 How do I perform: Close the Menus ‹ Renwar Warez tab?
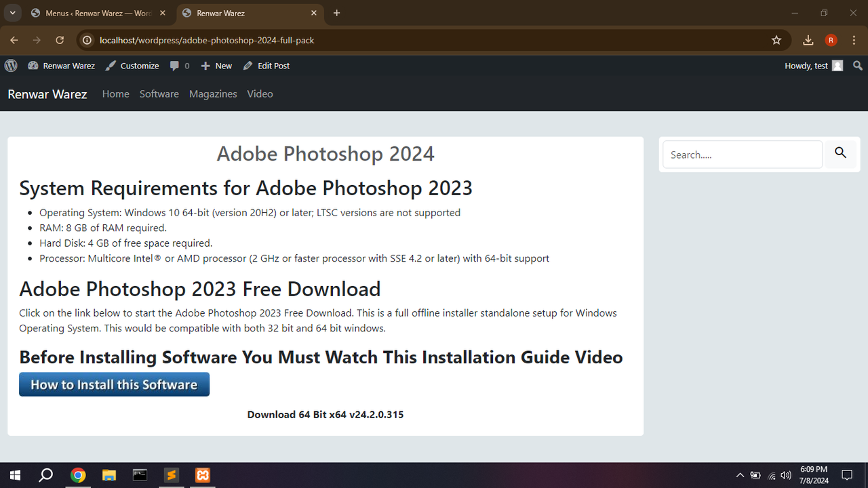(163, 13)
